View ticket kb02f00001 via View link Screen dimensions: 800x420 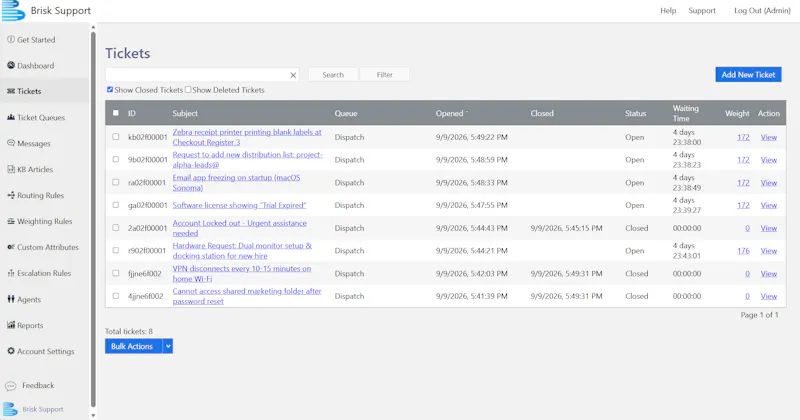click(768, 137)
